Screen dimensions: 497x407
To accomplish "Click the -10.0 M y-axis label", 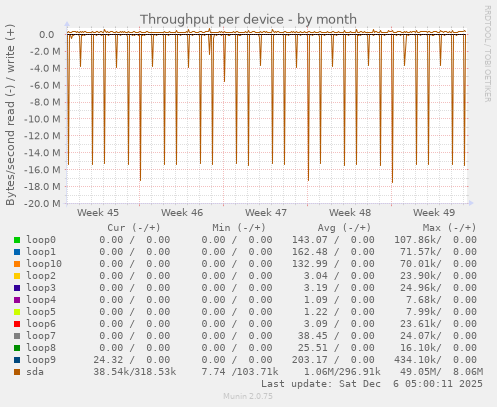I will [x=42, y=119].
